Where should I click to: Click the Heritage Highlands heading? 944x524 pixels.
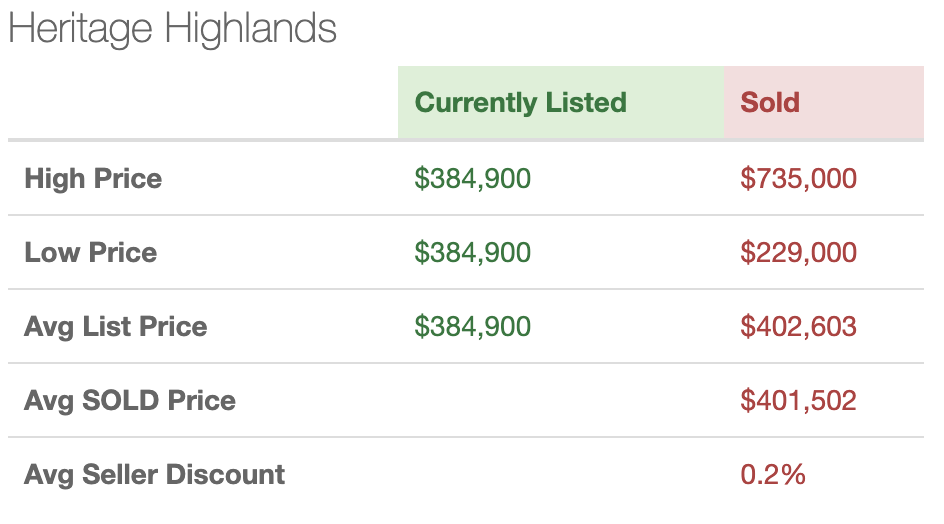pos(172,29)
